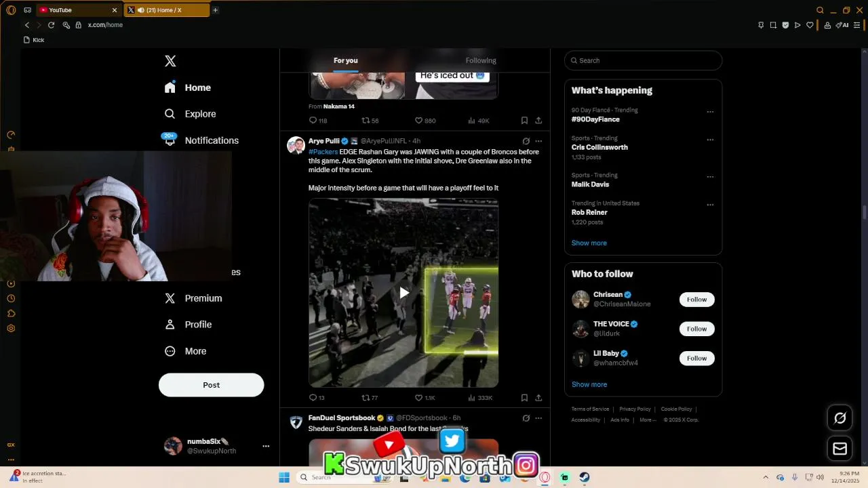Image resolution: width=868 pixels, height=488 pixels.
Task: Like the post with 1.1K likes
Action: pyautogui.click(x=425, y=398)
